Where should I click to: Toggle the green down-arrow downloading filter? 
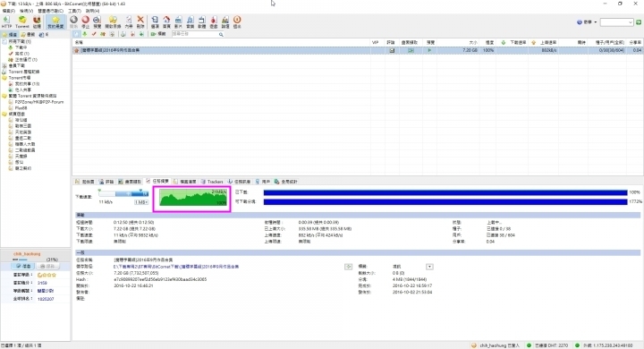point(85,34)
